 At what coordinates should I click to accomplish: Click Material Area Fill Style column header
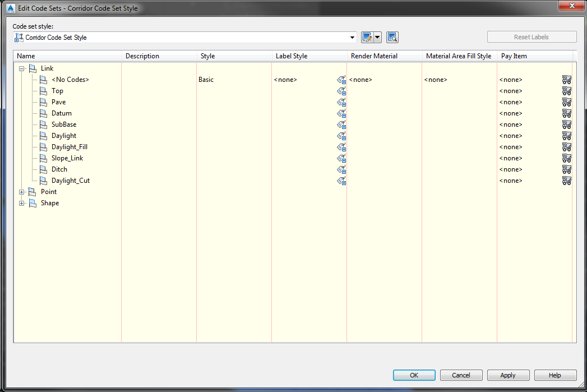(x=460, y=56)
